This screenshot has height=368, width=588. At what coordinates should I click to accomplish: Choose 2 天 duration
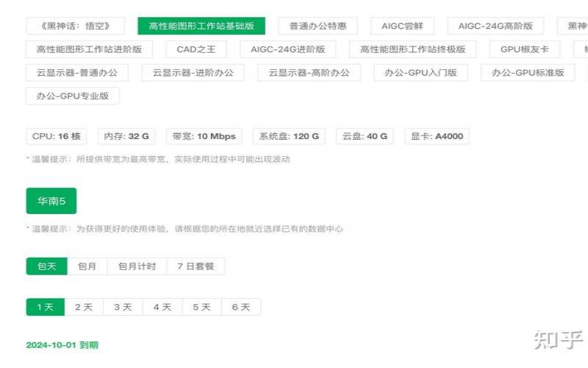(x=84, y=307)
